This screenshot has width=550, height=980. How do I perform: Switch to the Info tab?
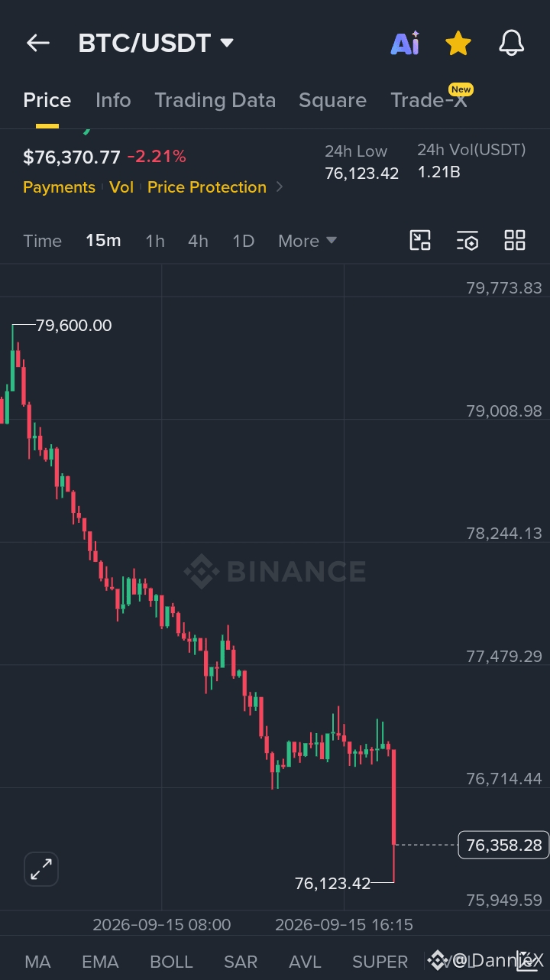(x=113, y=100)
